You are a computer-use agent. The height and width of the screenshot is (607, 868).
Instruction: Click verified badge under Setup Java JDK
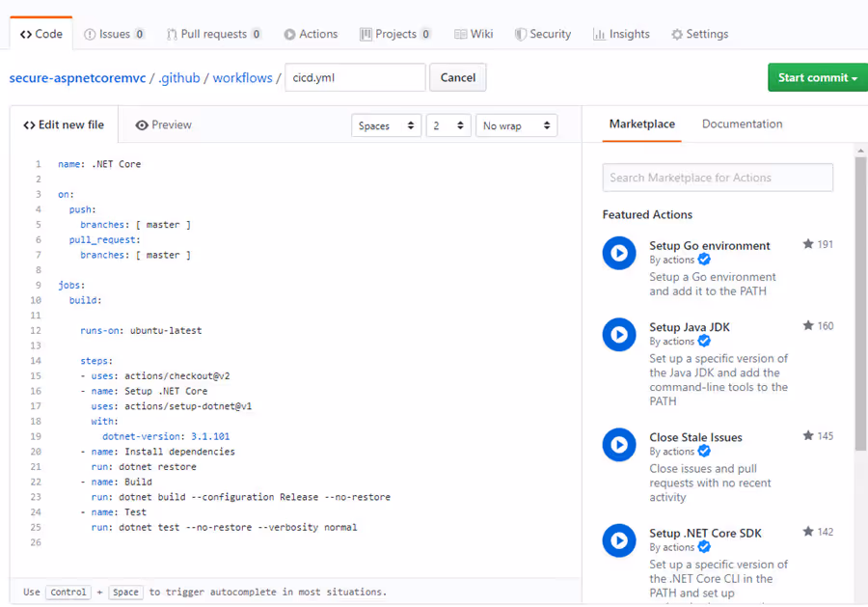coord(704,341)
